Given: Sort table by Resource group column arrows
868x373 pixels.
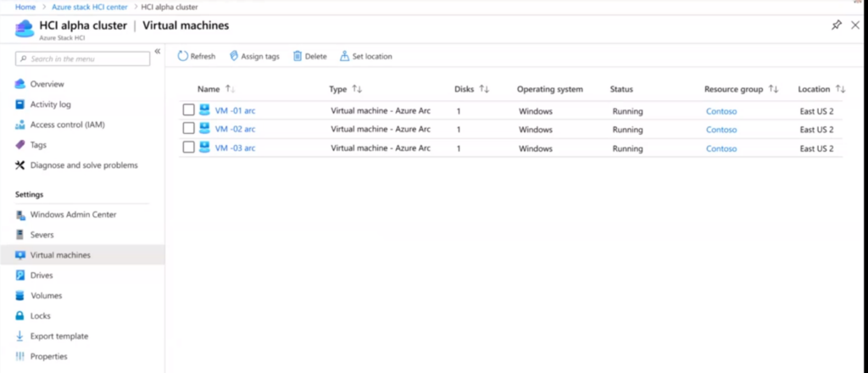Looking at the screenshot, I should point(773,89).
